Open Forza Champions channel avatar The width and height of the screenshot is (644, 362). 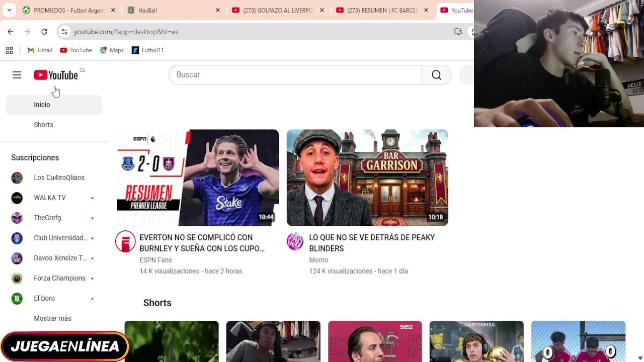tap(17, 278)
